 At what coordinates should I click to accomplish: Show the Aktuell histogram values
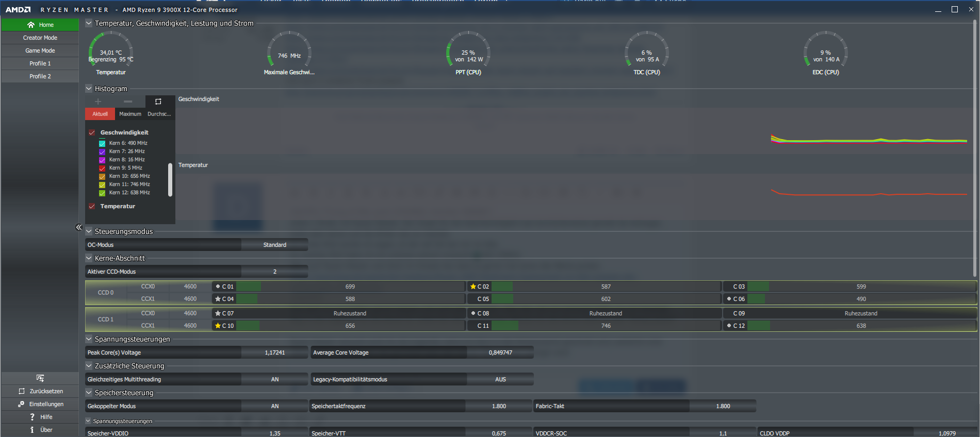[100, 114]
